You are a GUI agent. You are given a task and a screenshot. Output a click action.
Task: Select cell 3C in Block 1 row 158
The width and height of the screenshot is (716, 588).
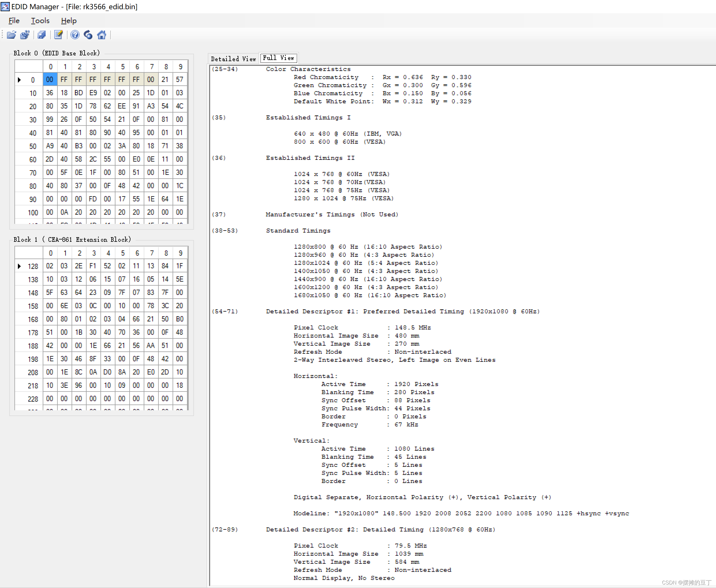pyautogui.click(x=165, y=306)
